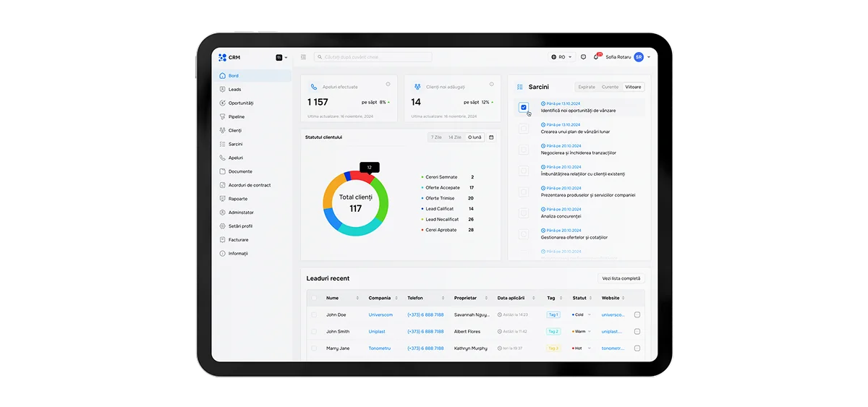Check task Îmbunătățirea relațiilor cu clienții existenți
Viewport: 868px width, 407px height.
(524, 171)
